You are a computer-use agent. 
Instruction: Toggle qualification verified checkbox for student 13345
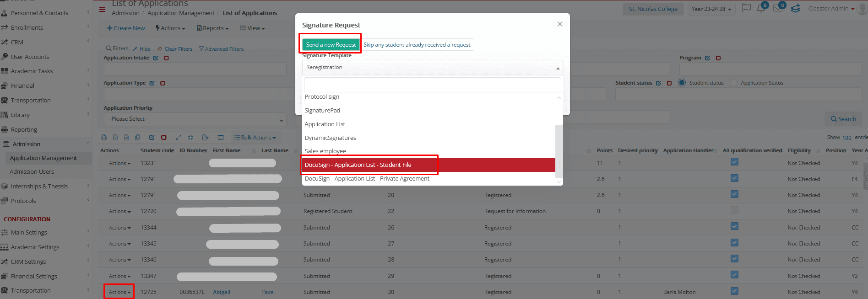tap(734, 242)
